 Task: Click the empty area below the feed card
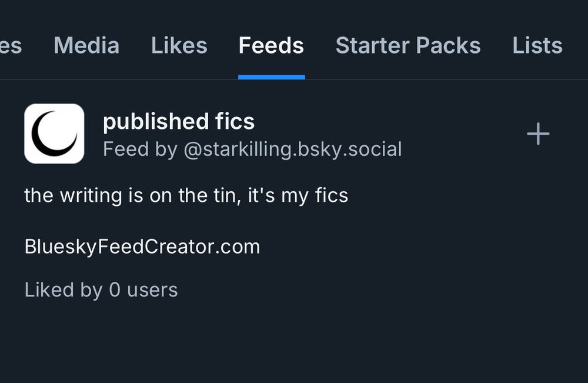click(294, 347)
